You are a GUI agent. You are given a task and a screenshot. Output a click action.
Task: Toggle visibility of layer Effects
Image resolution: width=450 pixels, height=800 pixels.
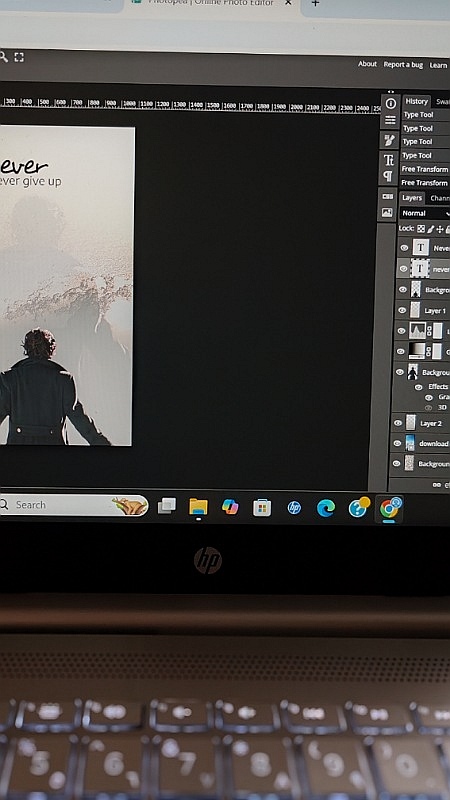[x=418, y=387]
